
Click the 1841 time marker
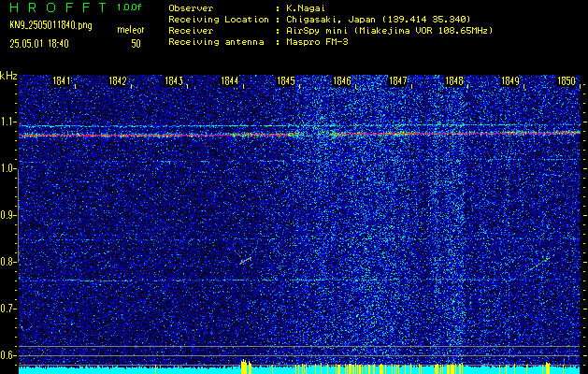point(62,81)
